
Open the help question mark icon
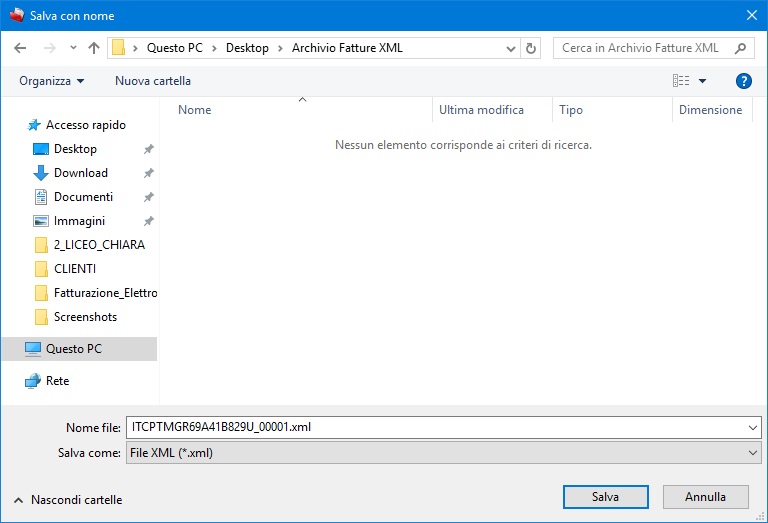(743, 81)
